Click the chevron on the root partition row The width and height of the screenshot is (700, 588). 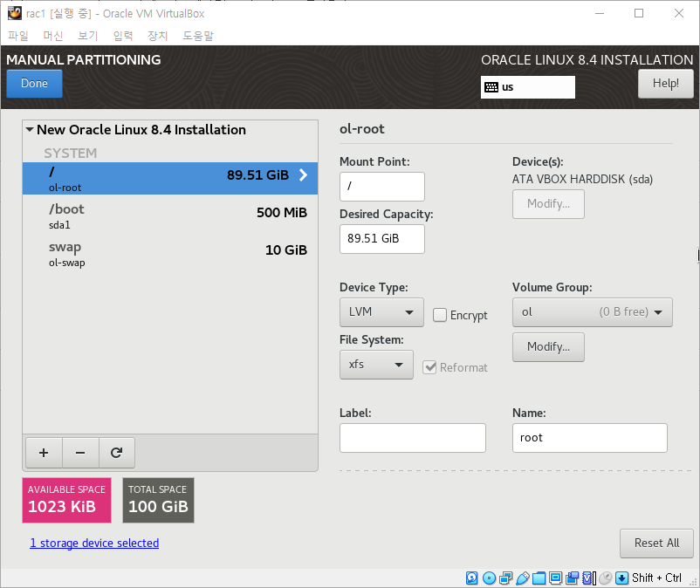[x=303, y=174]
